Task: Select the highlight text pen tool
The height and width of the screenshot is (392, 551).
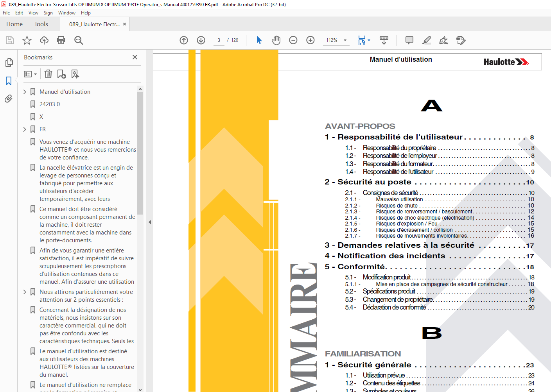Action: pyautogui.click(x=427, y=40)
